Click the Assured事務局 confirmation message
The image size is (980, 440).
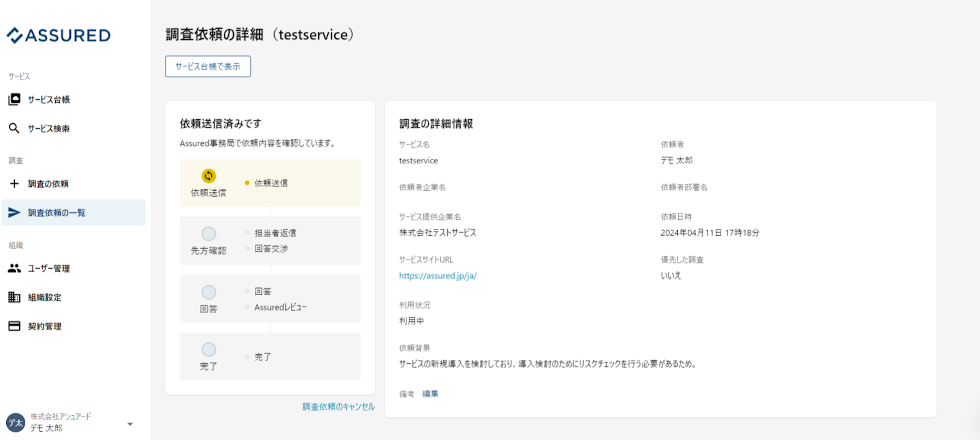pyautogui.click(x=257, y=143)
